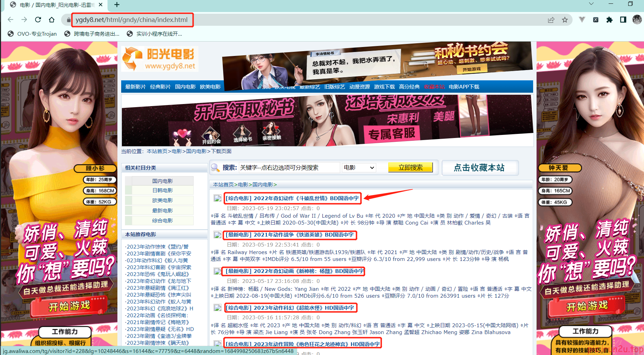The height and width of the screenshot is (355, 644).
Task: Open a new browser tab
Action: click(117, 4)
